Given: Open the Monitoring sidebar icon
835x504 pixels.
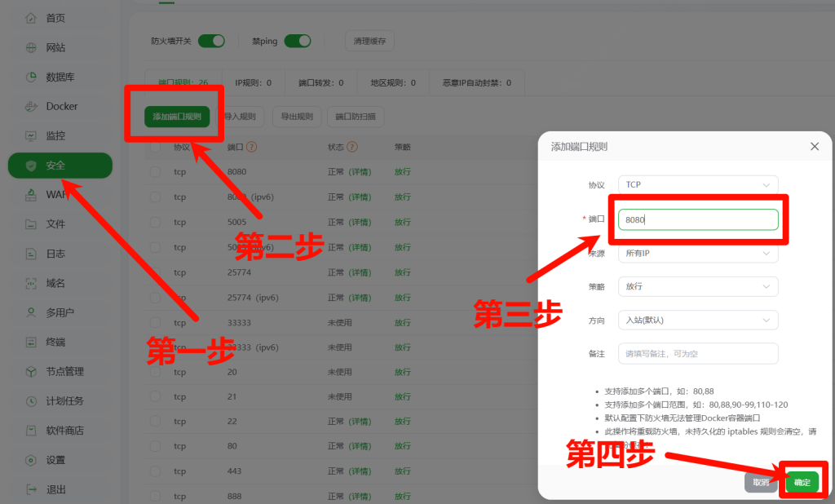Looking at the screenshot, I should click(x=31, y=135).
